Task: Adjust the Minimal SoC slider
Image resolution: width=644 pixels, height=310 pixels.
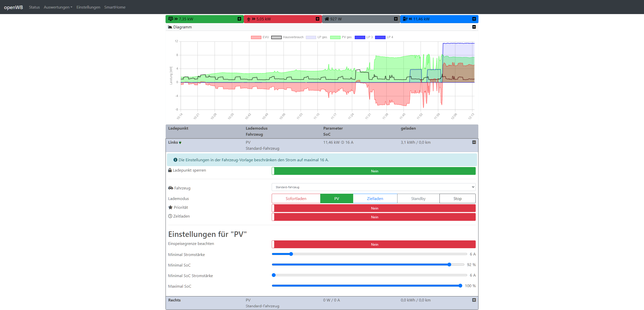Action: click(449, 265)
